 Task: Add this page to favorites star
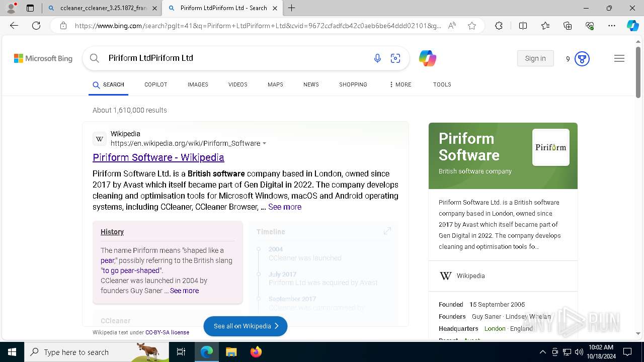tap(472, 26)
